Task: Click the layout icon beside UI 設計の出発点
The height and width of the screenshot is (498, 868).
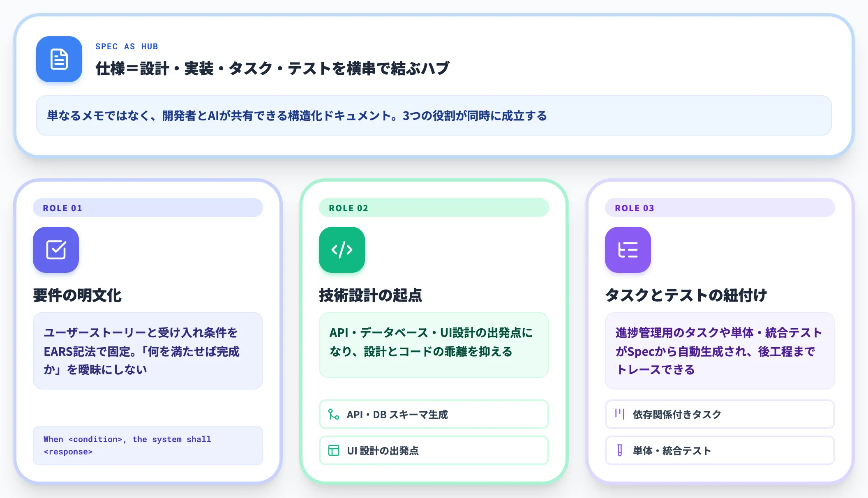Action: click(334, 450)
